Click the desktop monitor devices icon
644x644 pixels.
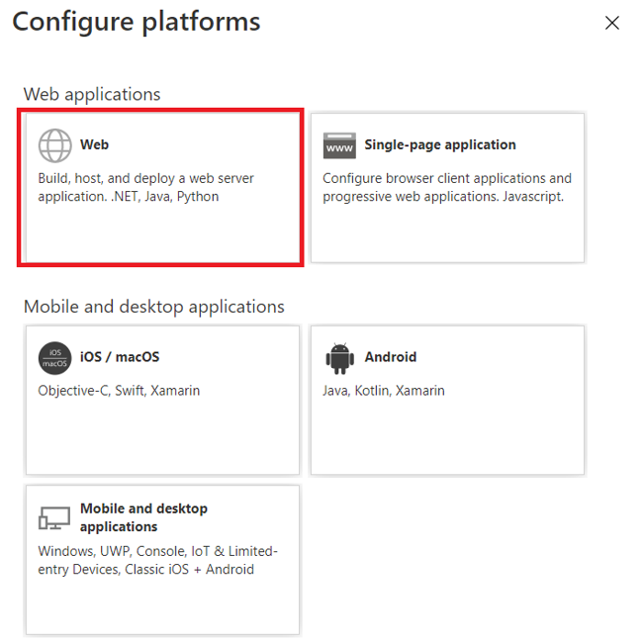coord(54,518)
